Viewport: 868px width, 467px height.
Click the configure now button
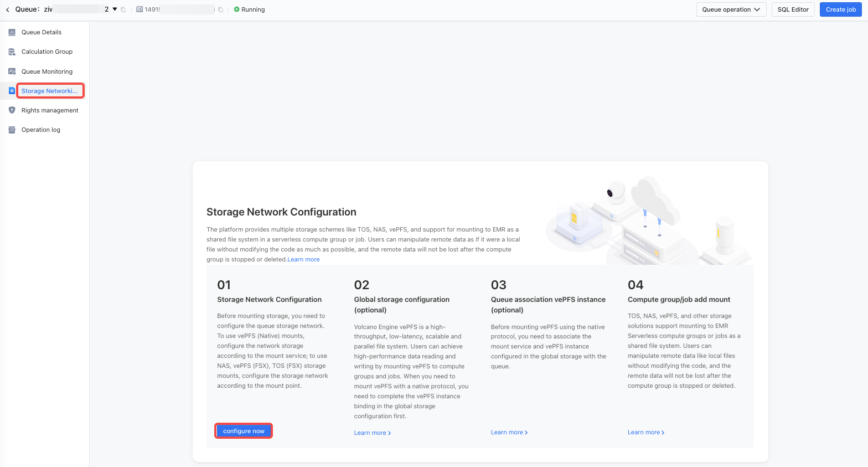pos(244,431)
